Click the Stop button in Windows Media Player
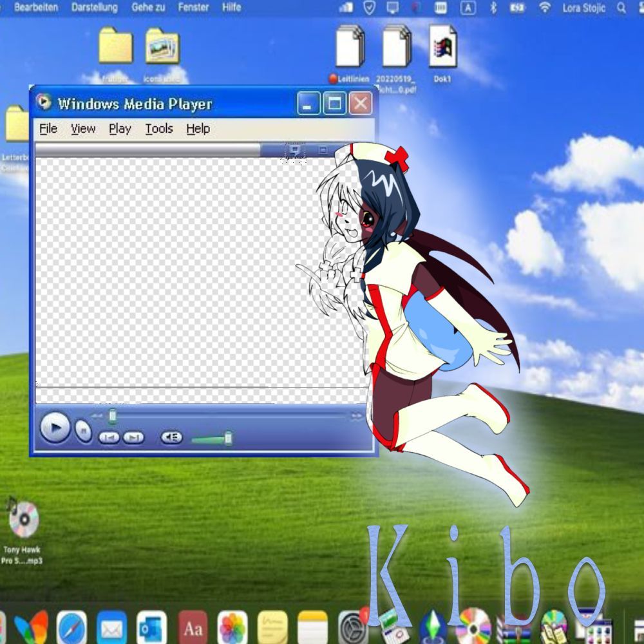644x644 pixels. pyautogui.click(x=83, y=431)
